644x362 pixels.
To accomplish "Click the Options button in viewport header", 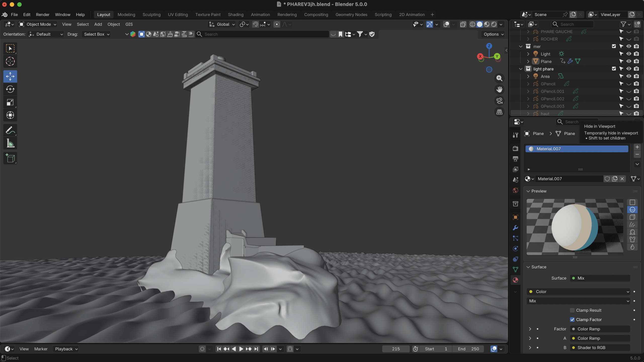I will pyautogui.click(x=493, y=34).
